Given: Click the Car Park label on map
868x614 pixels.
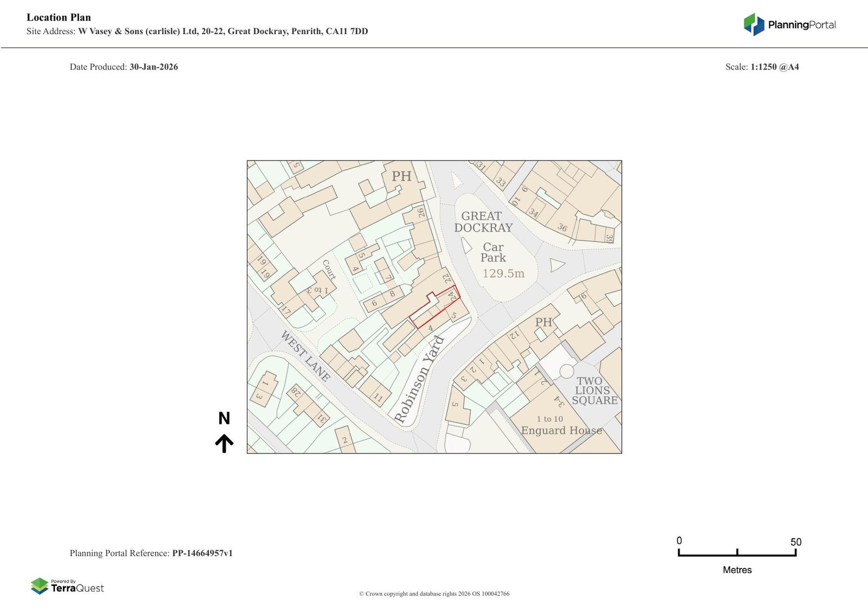Looking at the screenshot, I should coord(493,252).
